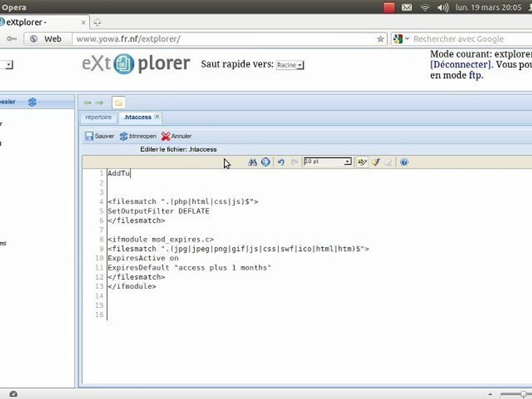The image size is (532, 399).
Task: Open the Wi-Fi network indicator
Action: (425, 7)
